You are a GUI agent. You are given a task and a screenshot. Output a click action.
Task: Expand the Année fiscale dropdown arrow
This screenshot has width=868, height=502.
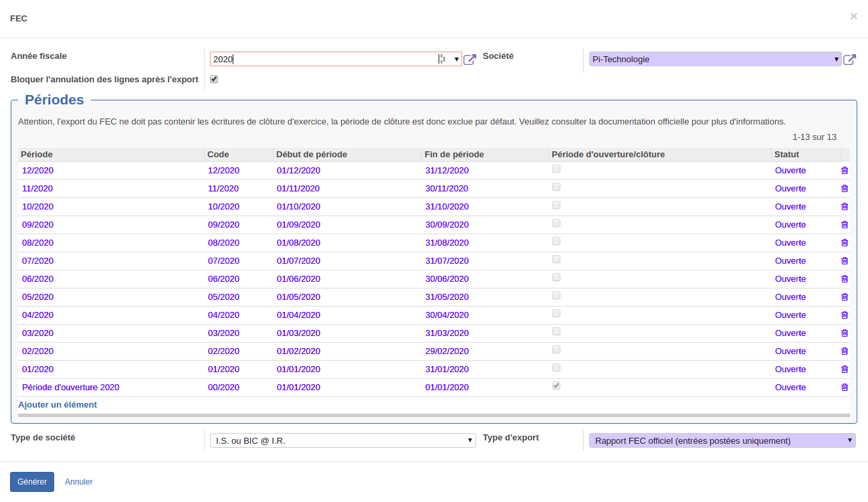(457, 60)
